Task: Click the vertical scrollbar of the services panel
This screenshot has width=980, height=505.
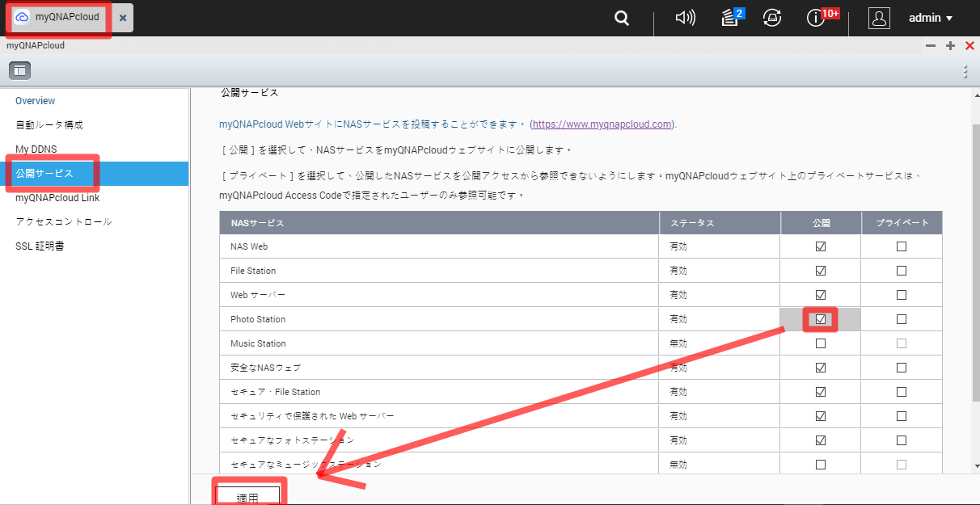Action: point(975,262)
